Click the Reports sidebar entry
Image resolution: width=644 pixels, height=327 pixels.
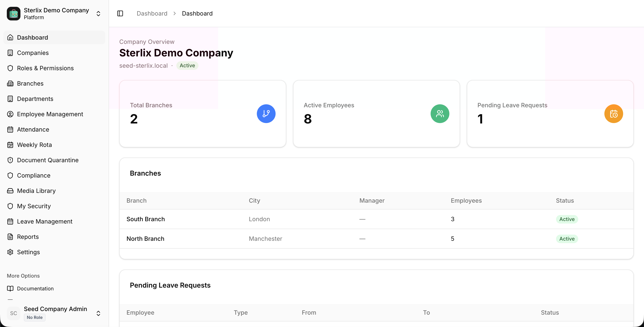point(27,237)
